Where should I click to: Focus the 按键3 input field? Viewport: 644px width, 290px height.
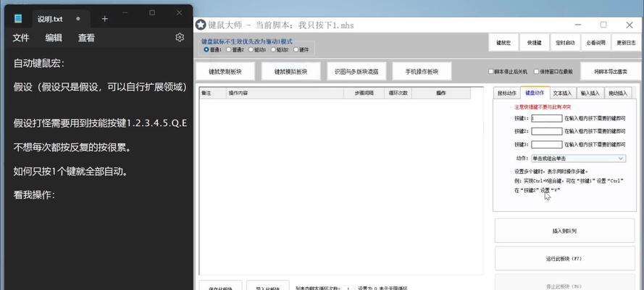pos(547,144)
